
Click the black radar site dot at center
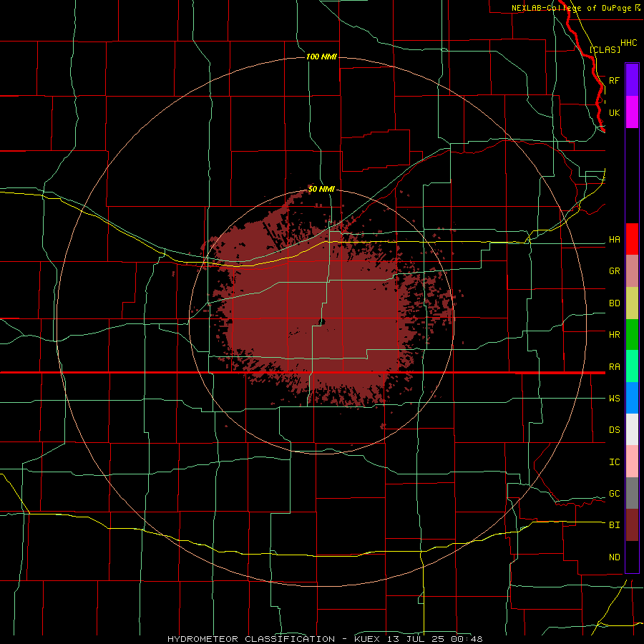click(322, 322)
